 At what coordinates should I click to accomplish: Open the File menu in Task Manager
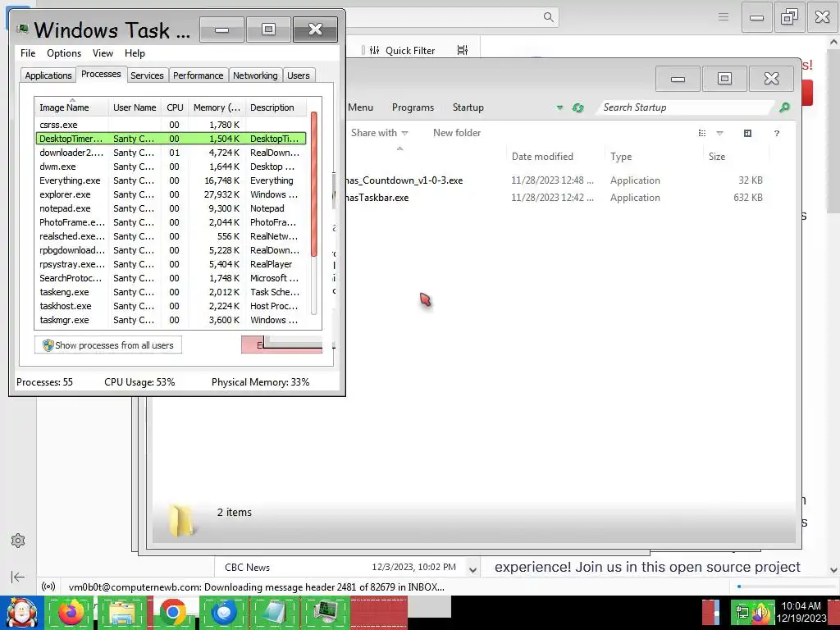(x=28, y=53)
